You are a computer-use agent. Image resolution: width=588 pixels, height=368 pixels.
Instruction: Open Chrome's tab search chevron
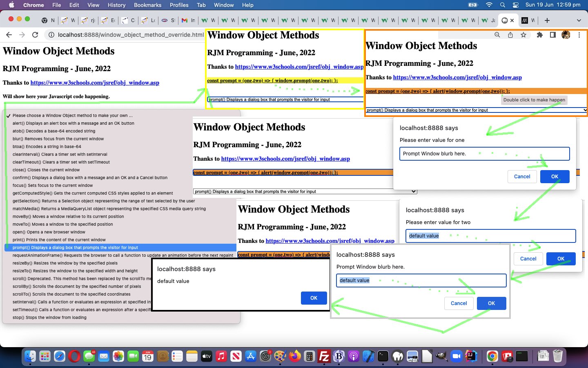point(579,20)
